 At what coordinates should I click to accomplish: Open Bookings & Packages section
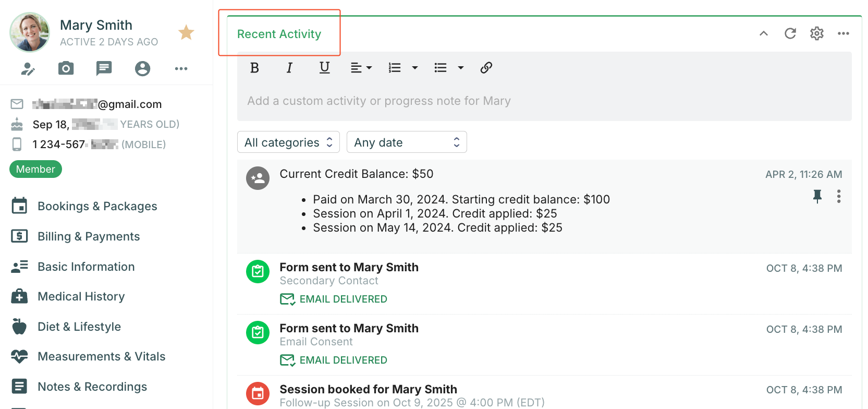97,206
